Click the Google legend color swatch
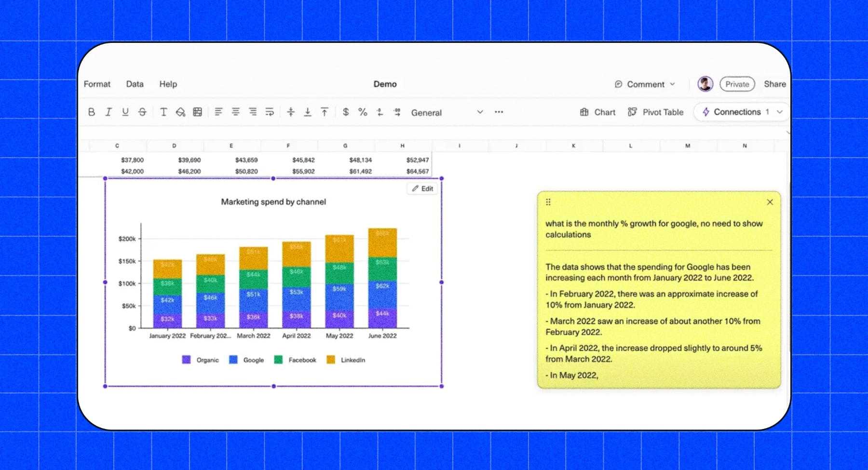Image resolution: width=868 pixels, height=470 pixels. coord(233,360)
